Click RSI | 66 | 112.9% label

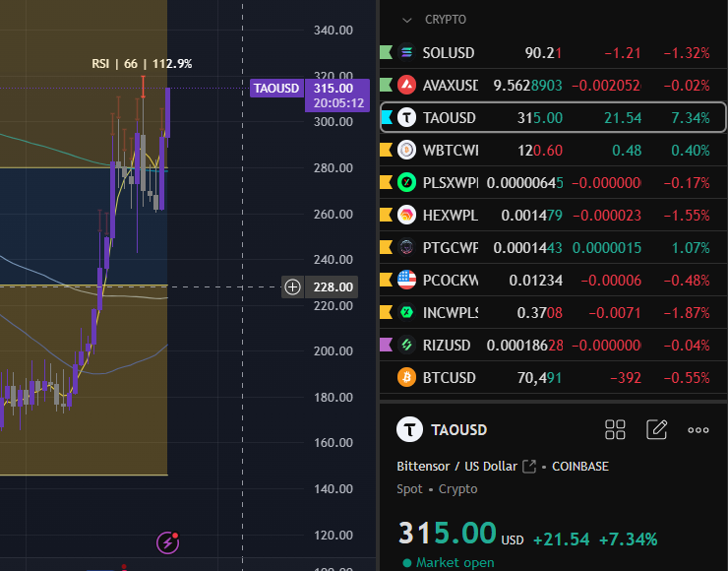142,64
